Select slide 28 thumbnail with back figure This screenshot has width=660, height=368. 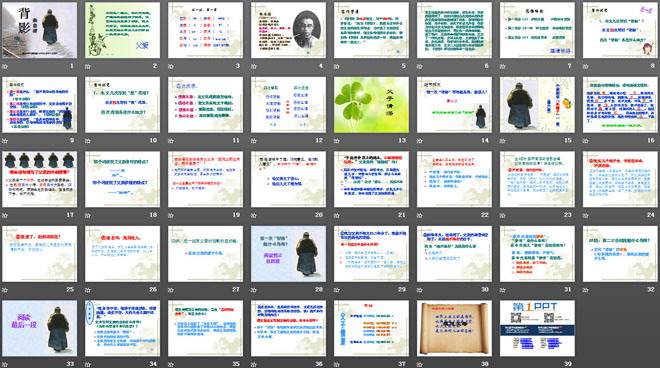[x=288, y=254]
